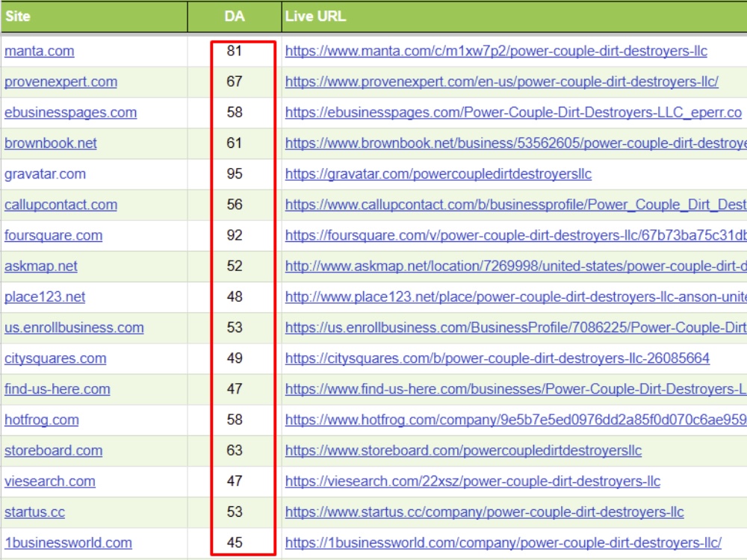Follow the provenexpert.com en-us live URL
This screenshot has height=560, width=747.
(x=502, y=82)
